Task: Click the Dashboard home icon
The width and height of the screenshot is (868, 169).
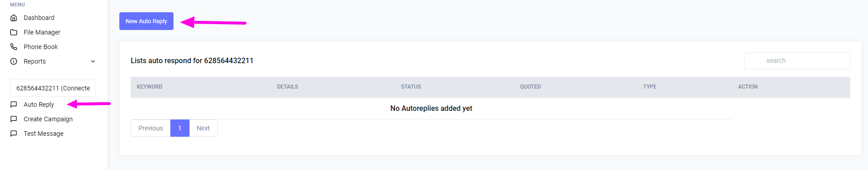Action: point(14,18)
